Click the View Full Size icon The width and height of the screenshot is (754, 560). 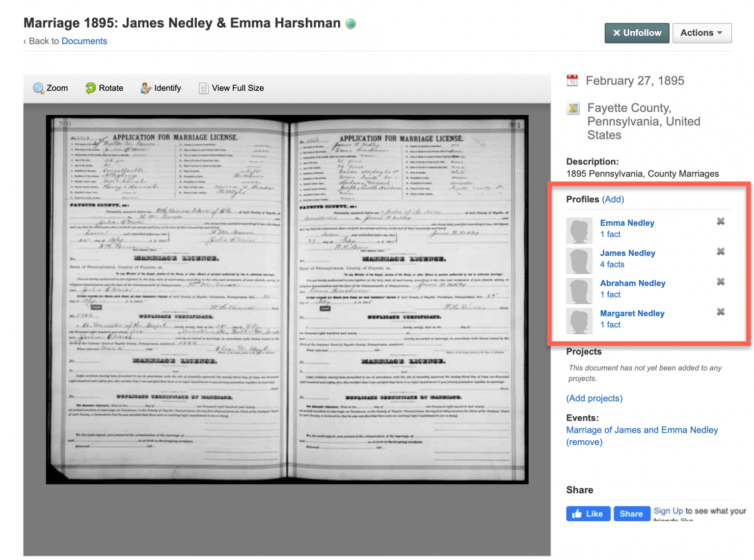pyautogui.click(x=203, y=88)
